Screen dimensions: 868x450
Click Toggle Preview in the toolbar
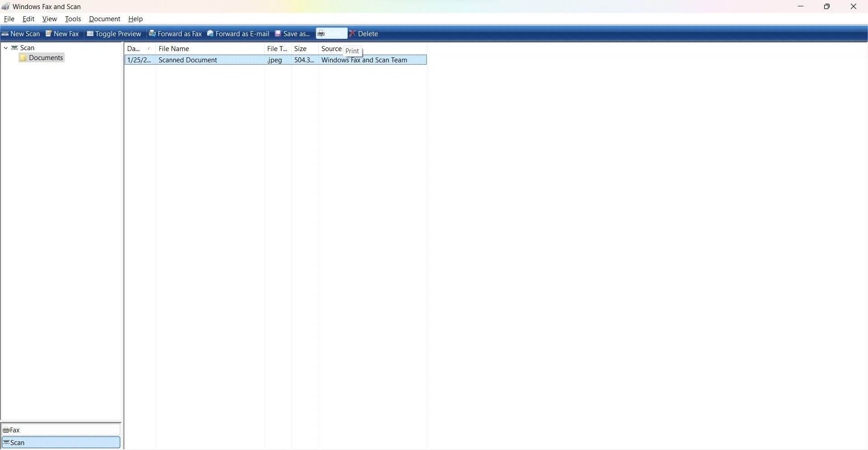pyautogui.click(x=114, y=34)
